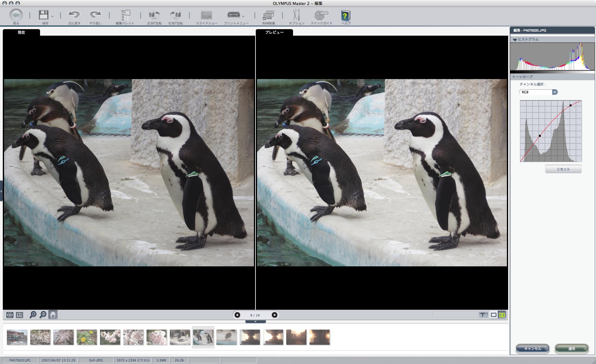Switch to the プレビュー (preview) tab

274,32
